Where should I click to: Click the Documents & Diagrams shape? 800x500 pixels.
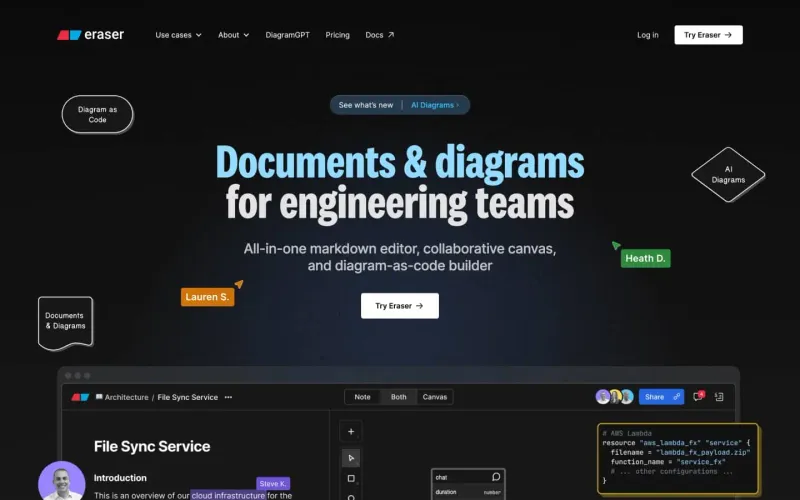coord(65,322)
